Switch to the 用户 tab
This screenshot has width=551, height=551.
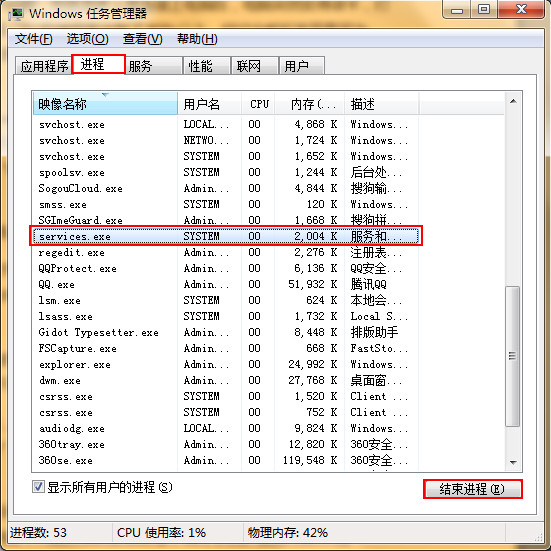click(x=302, y=66)
